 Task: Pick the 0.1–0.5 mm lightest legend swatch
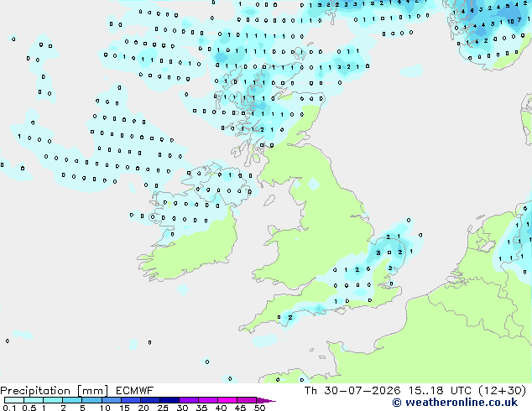point(14,400)
